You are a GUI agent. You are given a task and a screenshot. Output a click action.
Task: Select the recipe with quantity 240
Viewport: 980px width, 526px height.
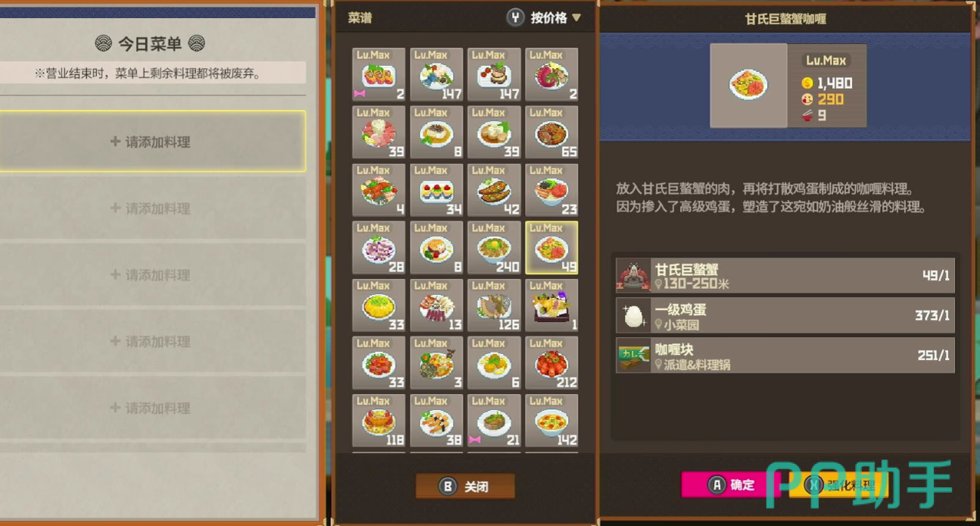(494, 247)
